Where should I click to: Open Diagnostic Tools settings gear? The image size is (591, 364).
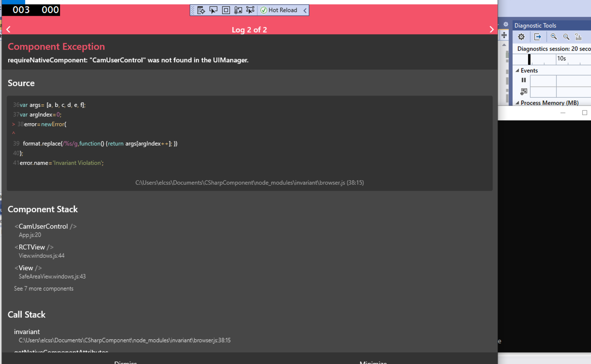point(521,37)
